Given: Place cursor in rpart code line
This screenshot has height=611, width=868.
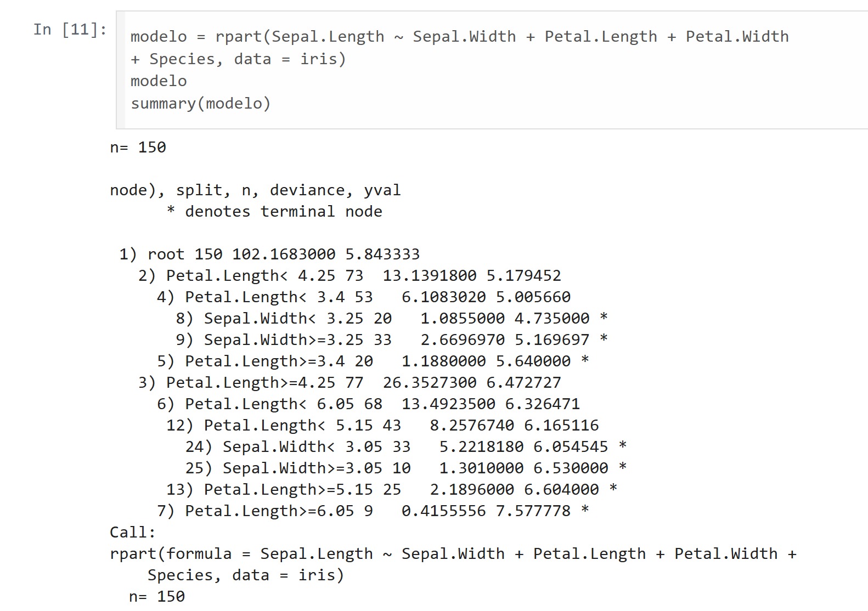Looking at the screenshot, I should pos(459,37).
